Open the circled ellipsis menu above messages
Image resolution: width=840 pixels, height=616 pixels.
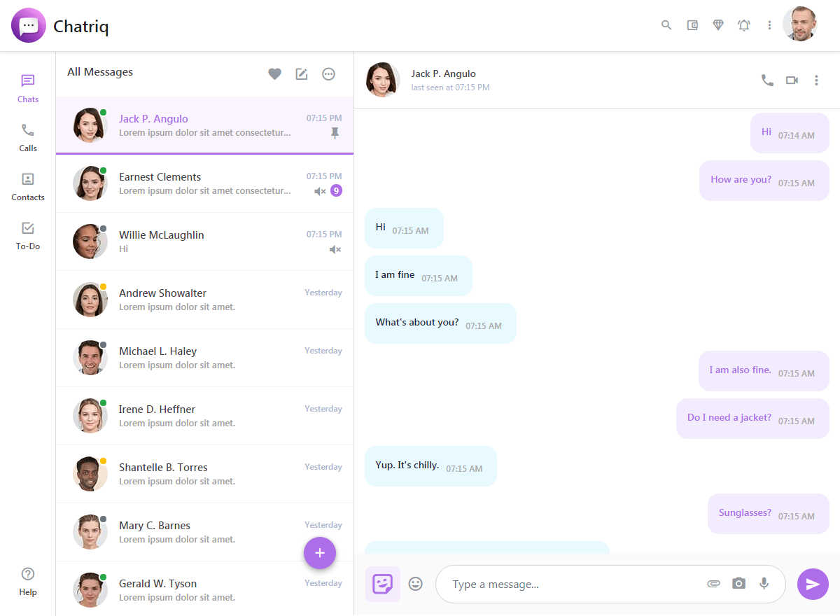328,73
